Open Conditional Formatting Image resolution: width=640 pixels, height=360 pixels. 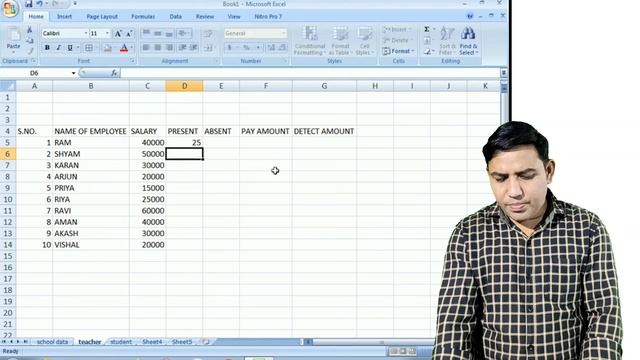(310, 41)
